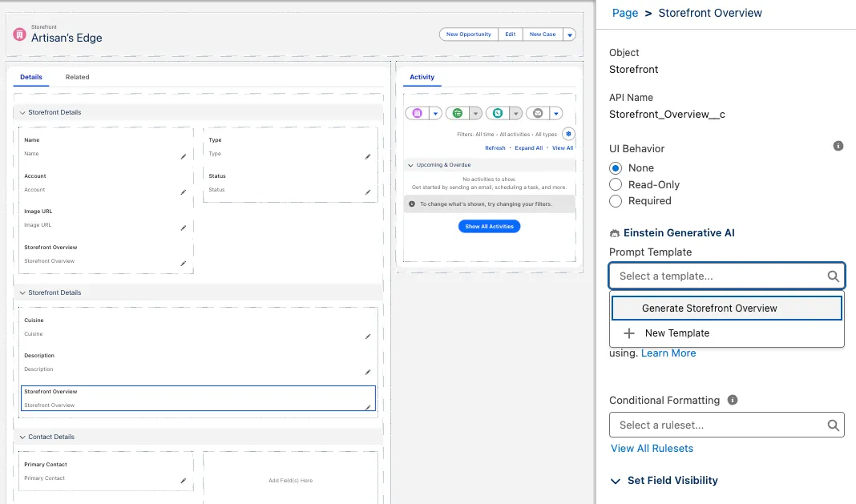Screen dimensions: 856x504
Task: Switch to the Related tab
Action: pyautogui.click(x=78, y=77)
